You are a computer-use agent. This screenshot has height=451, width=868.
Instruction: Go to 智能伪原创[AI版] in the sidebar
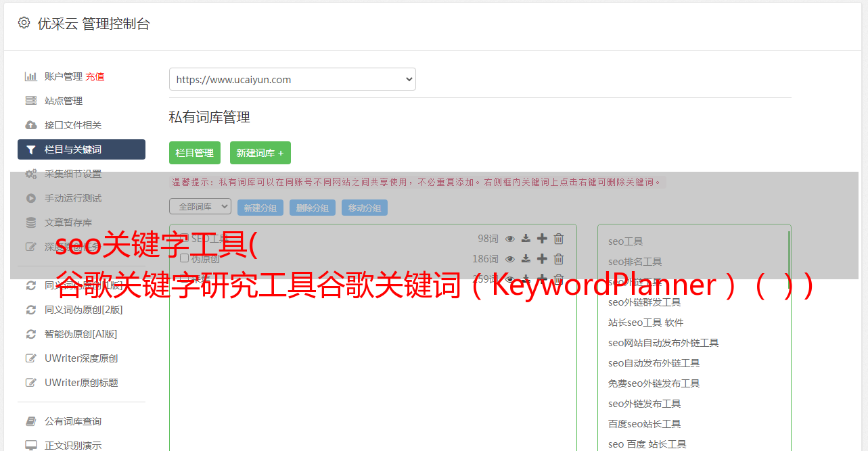[81, 334]
